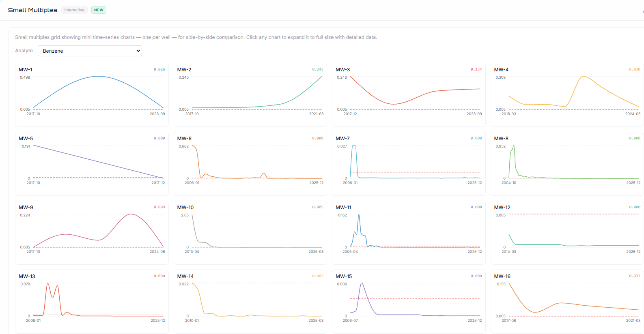Expand the MW-5 declining line chart
This screenshot has width=644, height=334.
coord(92,163)
